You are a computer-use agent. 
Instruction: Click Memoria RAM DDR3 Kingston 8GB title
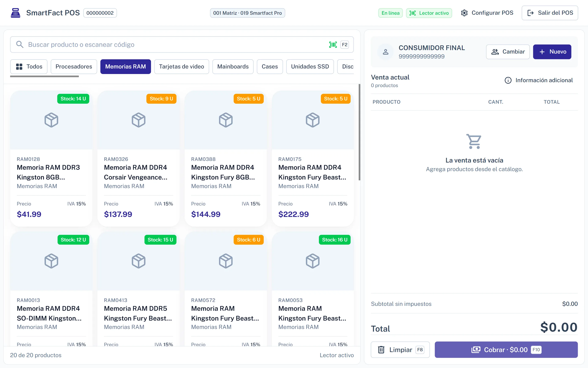point(48,172)
